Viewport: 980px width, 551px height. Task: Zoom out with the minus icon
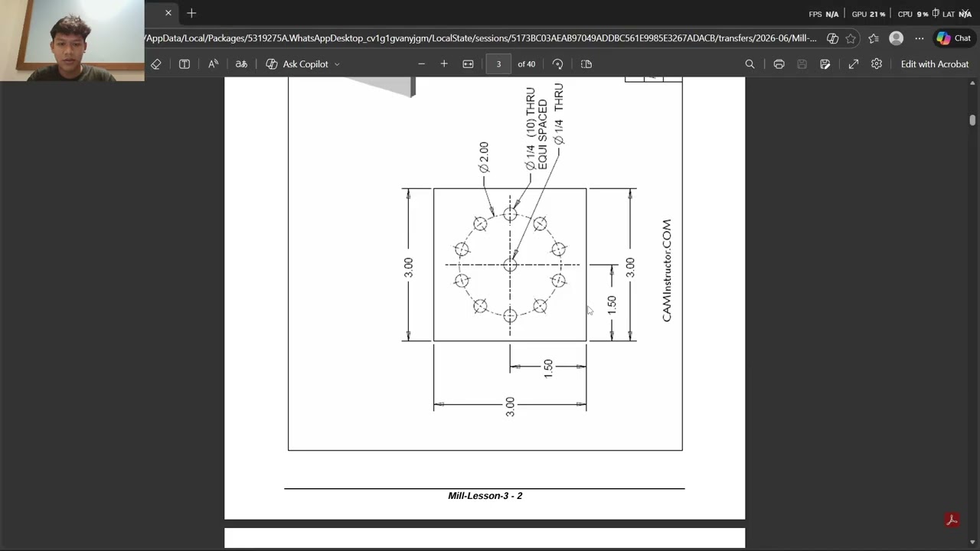pyautogui.click(x=421, y=64)
